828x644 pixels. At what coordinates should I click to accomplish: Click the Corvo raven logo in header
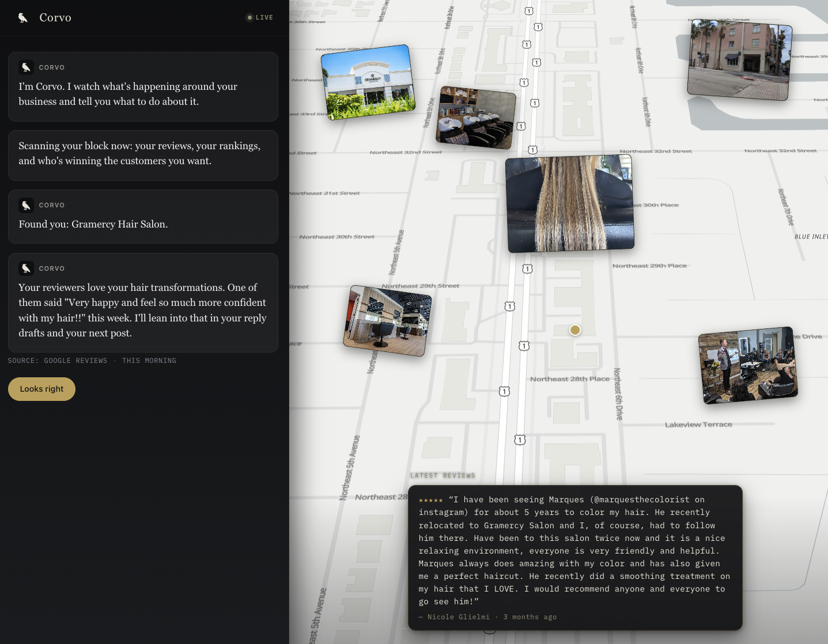pos(23,18)
